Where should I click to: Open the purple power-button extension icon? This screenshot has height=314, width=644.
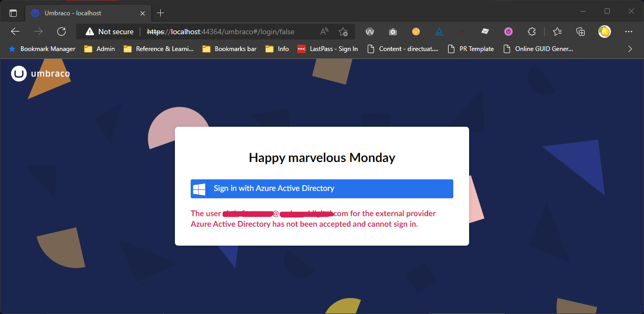coord(508,32)
